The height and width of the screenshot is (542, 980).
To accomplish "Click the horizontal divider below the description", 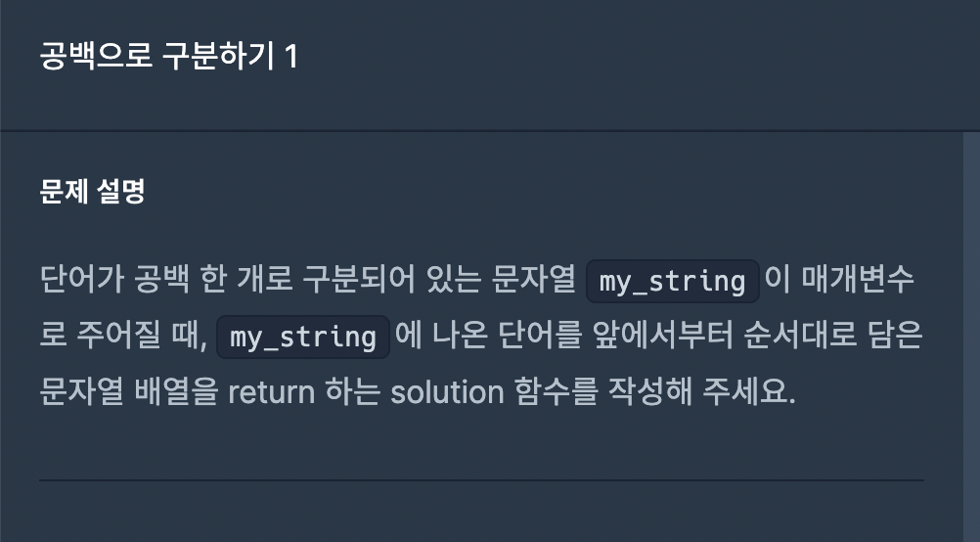I will (x=481, y=480).
